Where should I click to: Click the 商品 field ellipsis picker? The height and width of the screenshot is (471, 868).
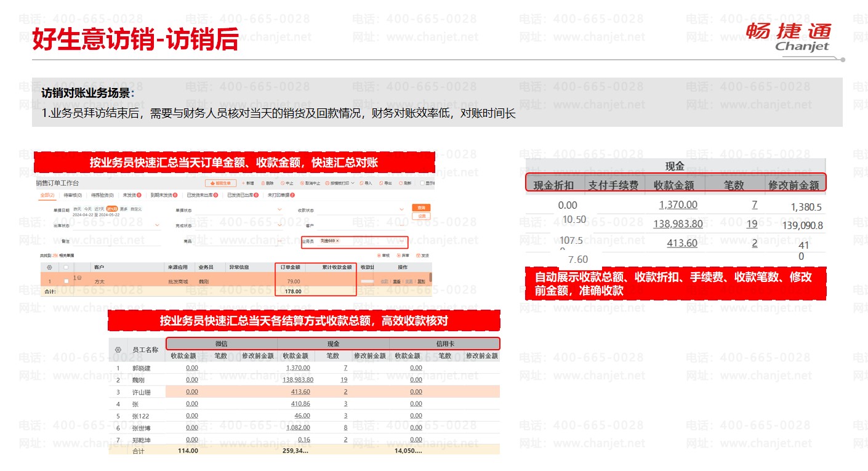(x=279, y=241)
